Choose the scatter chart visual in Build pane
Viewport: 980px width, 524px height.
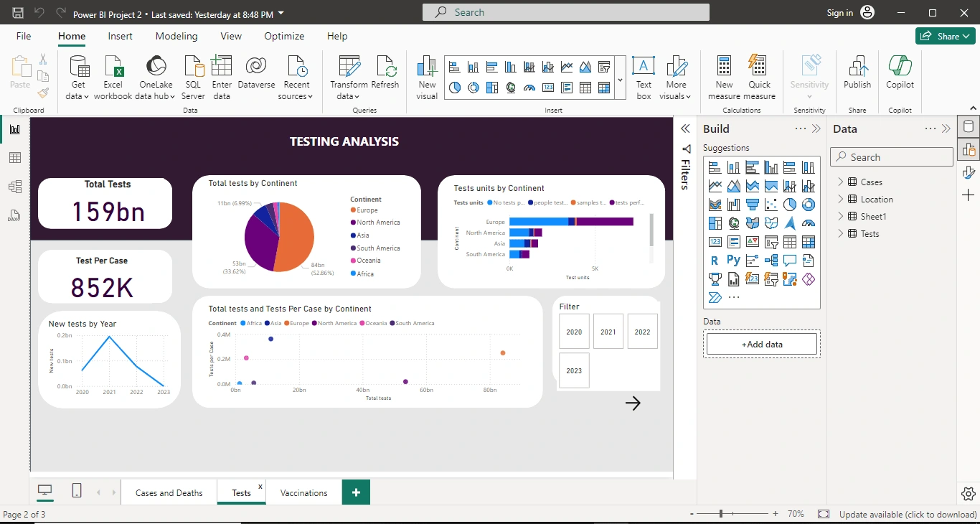coord(771,205)
